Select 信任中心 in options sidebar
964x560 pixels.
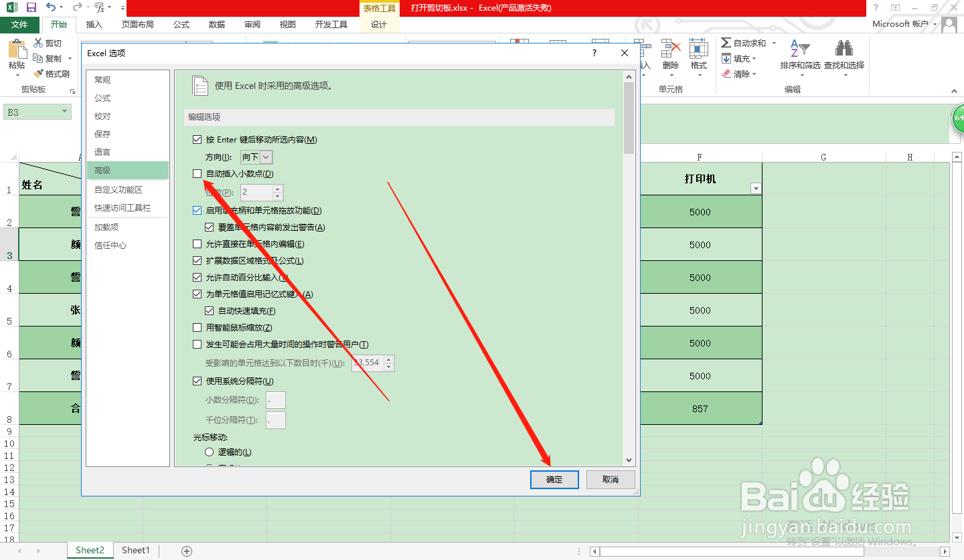coord(128,246)
